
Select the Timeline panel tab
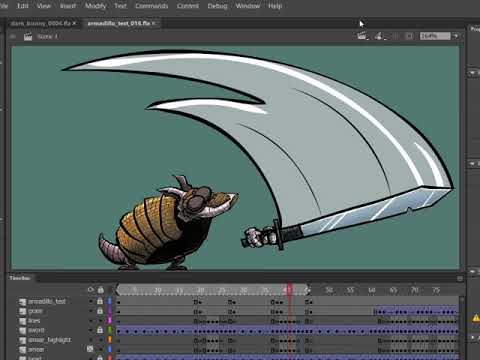coord(20,278)
